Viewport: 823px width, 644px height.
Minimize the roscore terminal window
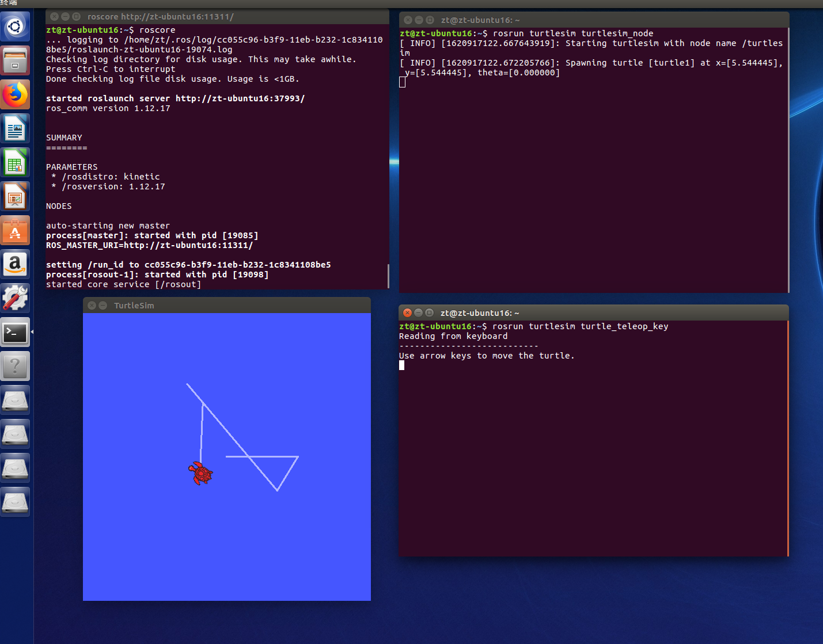tap(65, 17)
